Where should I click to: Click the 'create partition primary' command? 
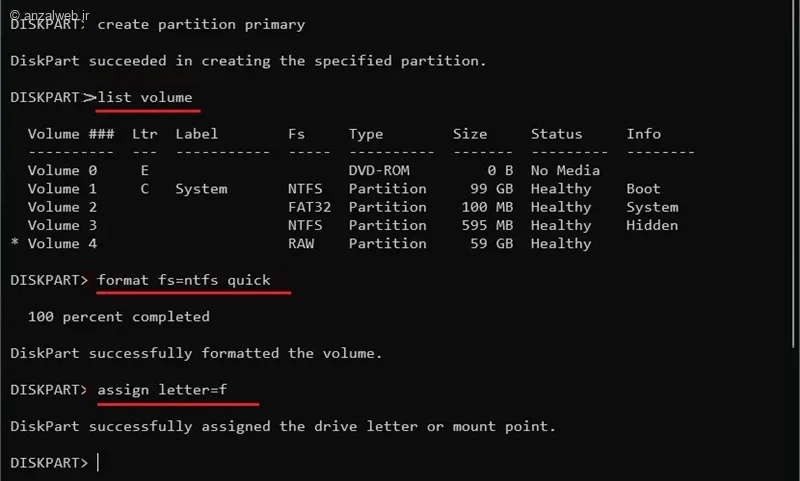click(201, 24)
